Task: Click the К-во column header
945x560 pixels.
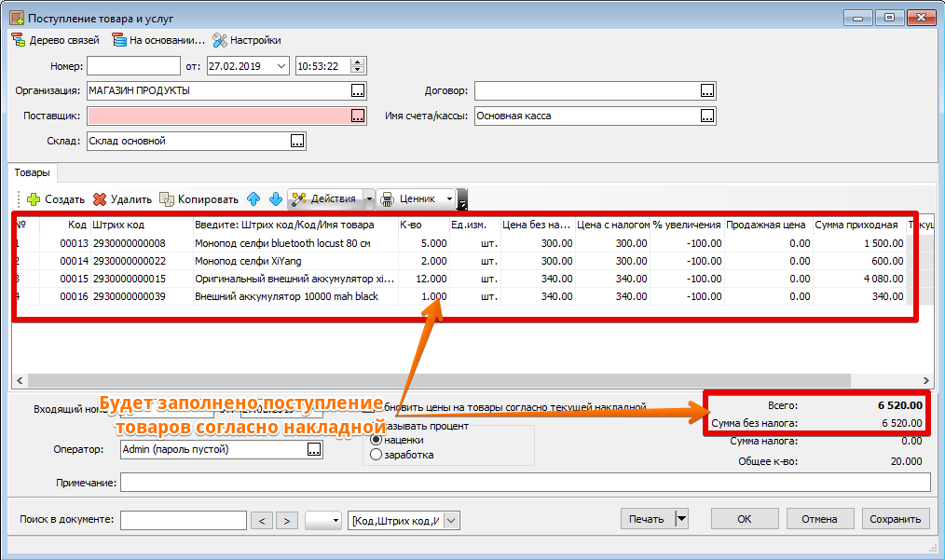Action: pos(423,225)
